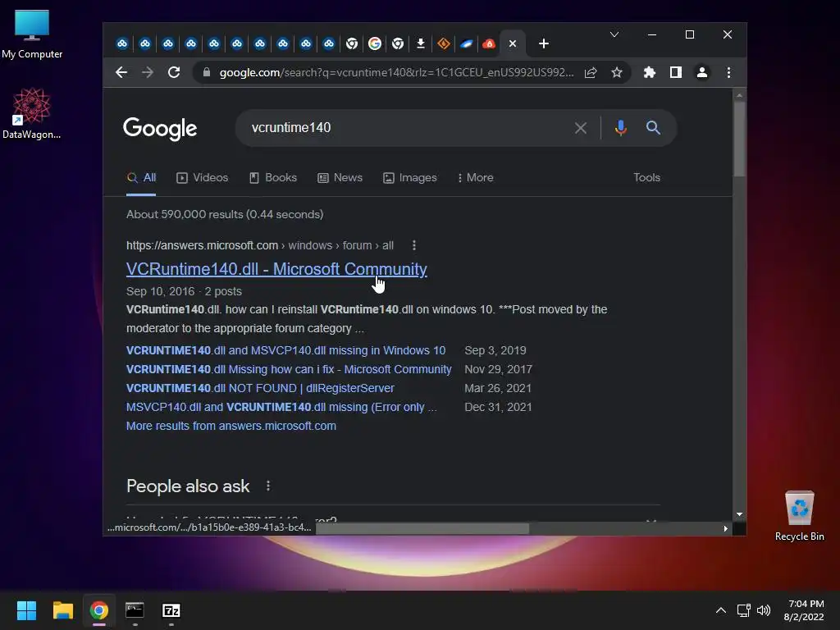Show hidden system tray icons
The width and height of the screenshot is (840, 630).
(721, 610)
